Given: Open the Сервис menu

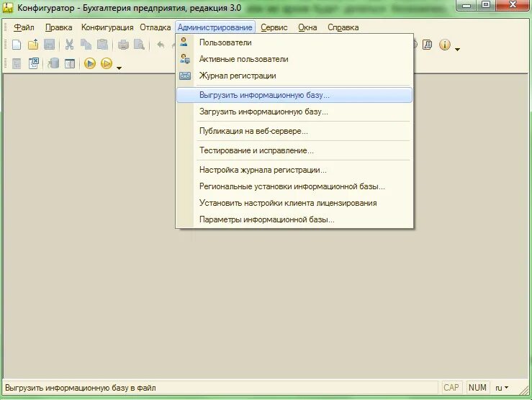Looking at the screenshot, I should 274,27.
